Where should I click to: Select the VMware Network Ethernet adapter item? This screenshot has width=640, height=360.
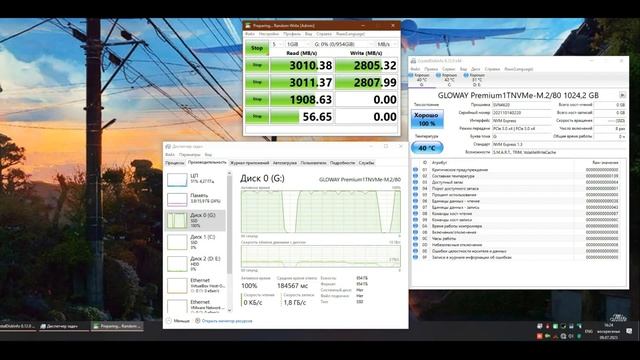196,306
